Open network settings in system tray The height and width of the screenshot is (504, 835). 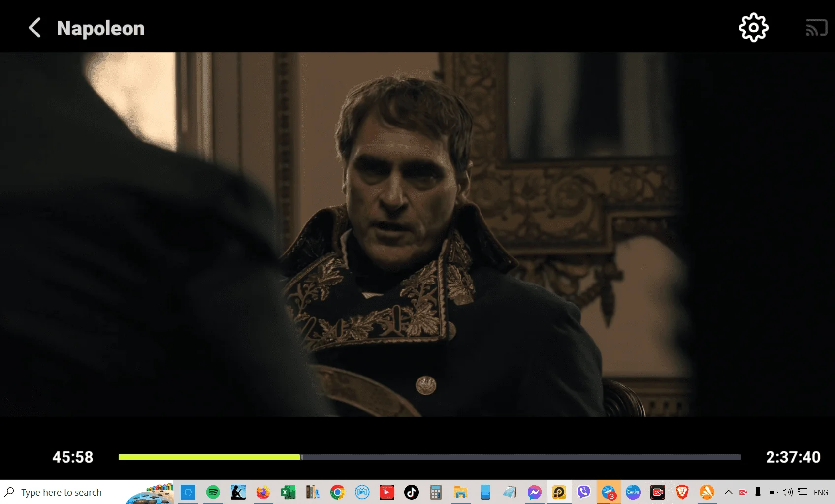click(x=803, y=492)
